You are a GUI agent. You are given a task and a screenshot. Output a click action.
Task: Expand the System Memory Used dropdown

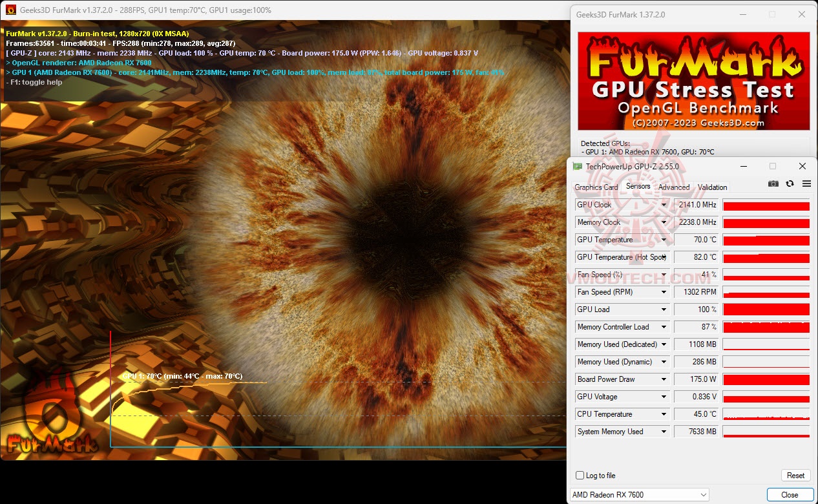click(x=664, y=432)
